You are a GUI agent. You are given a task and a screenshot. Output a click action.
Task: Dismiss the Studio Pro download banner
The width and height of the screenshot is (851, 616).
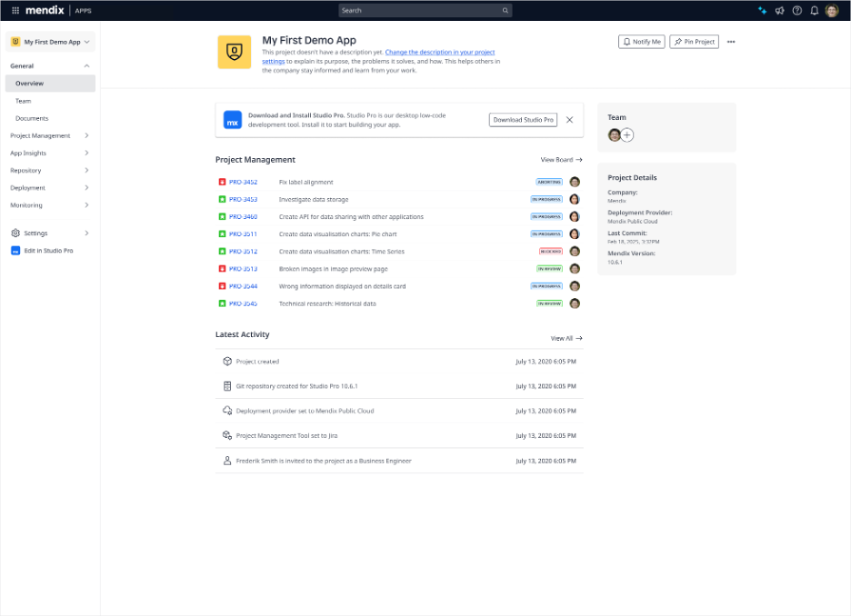click(569, 120)
